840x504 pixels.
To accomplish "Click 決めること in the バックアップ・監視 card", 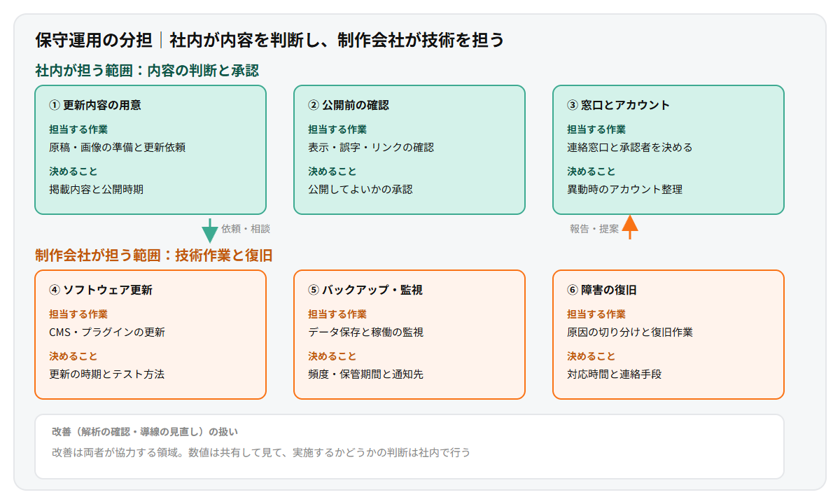I will (332, 356).
